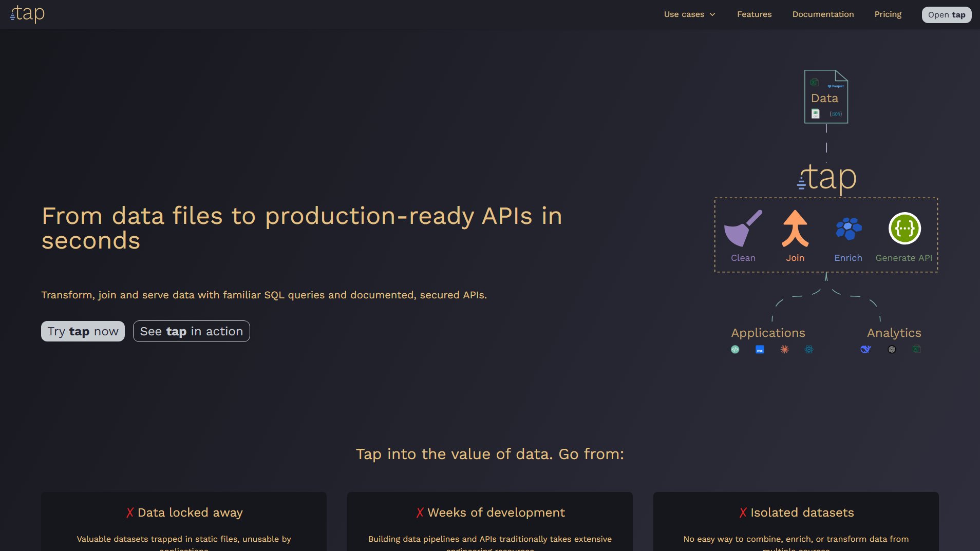Click the CSV icon inside the Data file
Screen dimensions: 980x551
(x=815, y=113)
